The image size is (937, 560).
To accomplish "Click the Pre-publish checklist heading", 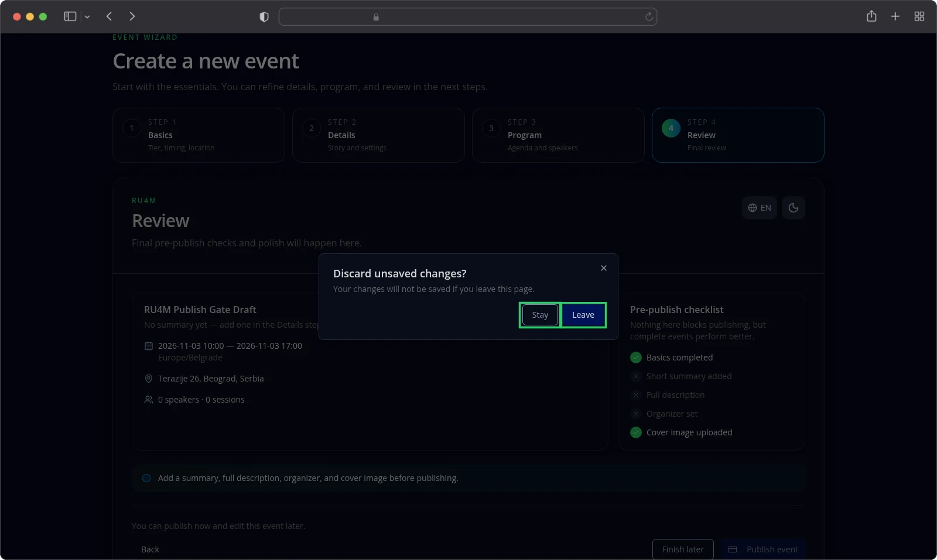I will (x=677, y=310).
